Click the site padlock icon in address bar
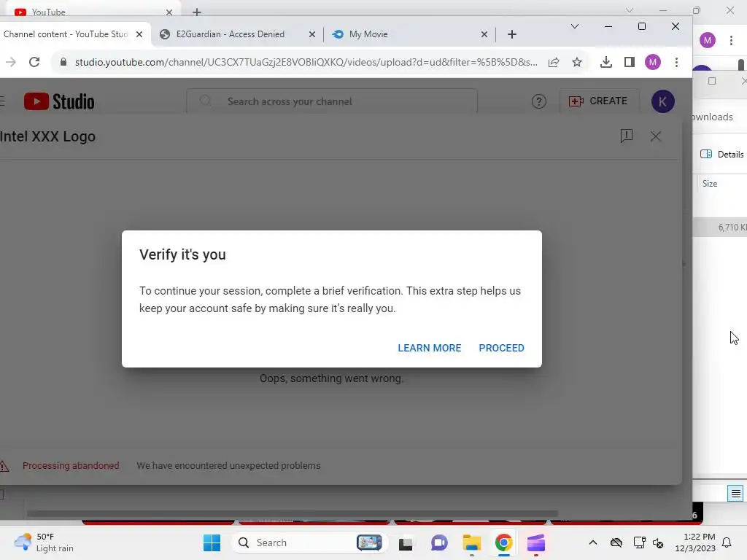The width and height of the screenshot is (747, 560). [63, 62]
